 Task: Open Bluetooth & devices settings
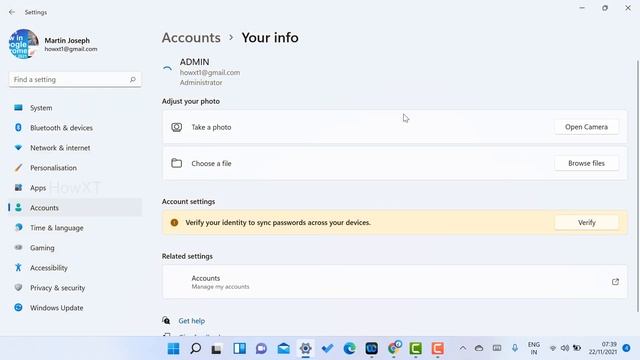(75, 128)
